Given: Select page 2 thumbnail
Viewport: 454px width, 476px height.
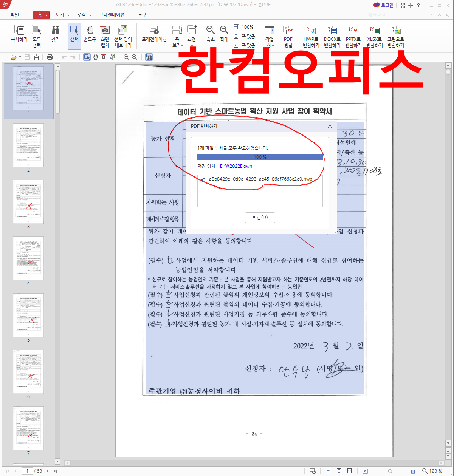Looking at the screenshot, I should click(x=28, y=145).
